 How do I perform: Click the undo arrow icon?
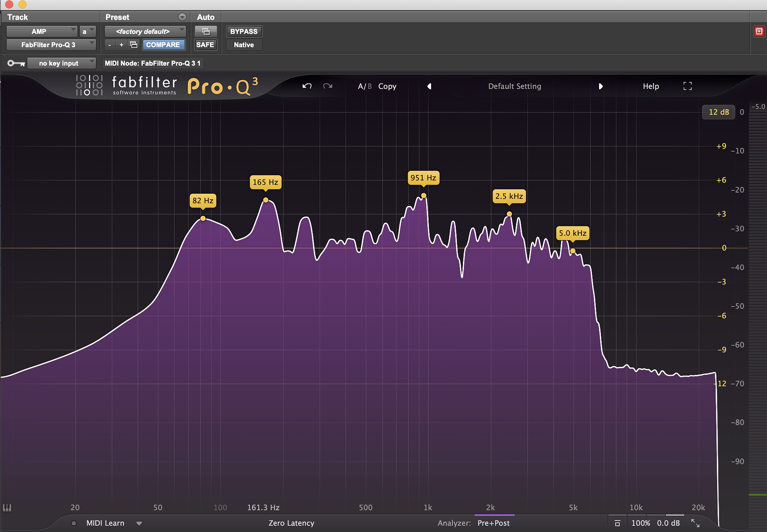point(307,86)
